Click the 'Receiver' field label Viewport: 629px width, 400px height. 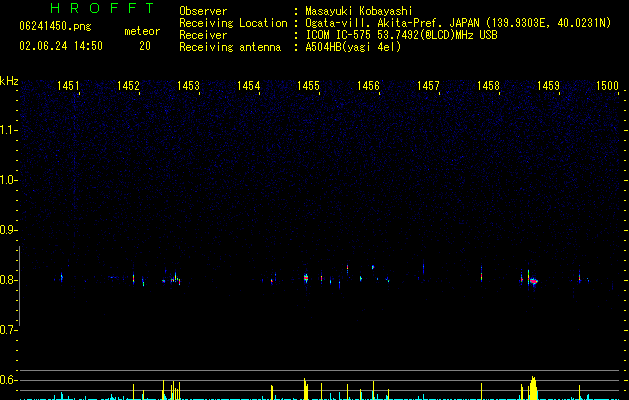(x=203, y=35)
